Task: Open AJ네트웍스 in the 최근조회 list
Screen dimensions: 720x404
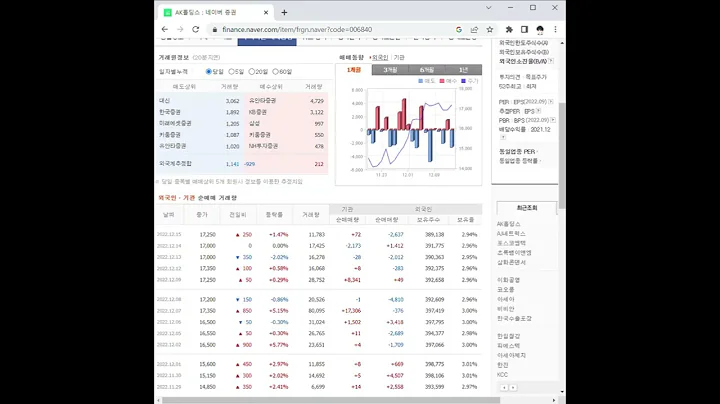Action: [x=511, y=234]
